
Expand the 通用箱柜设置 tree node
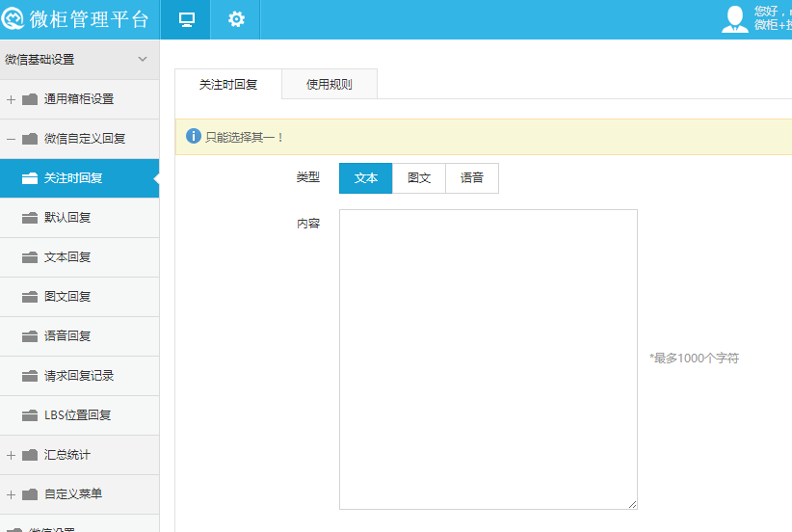11,99
